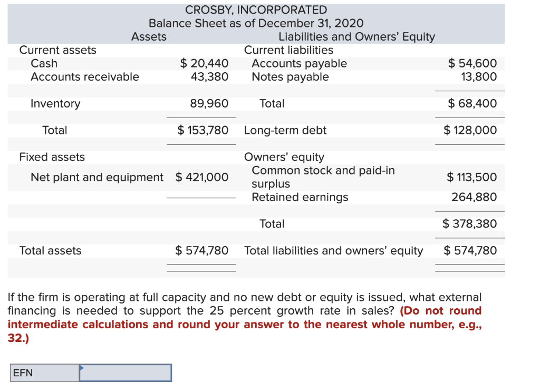
Task: Click the Net plant and equipment amount
Action: [204, 178]
